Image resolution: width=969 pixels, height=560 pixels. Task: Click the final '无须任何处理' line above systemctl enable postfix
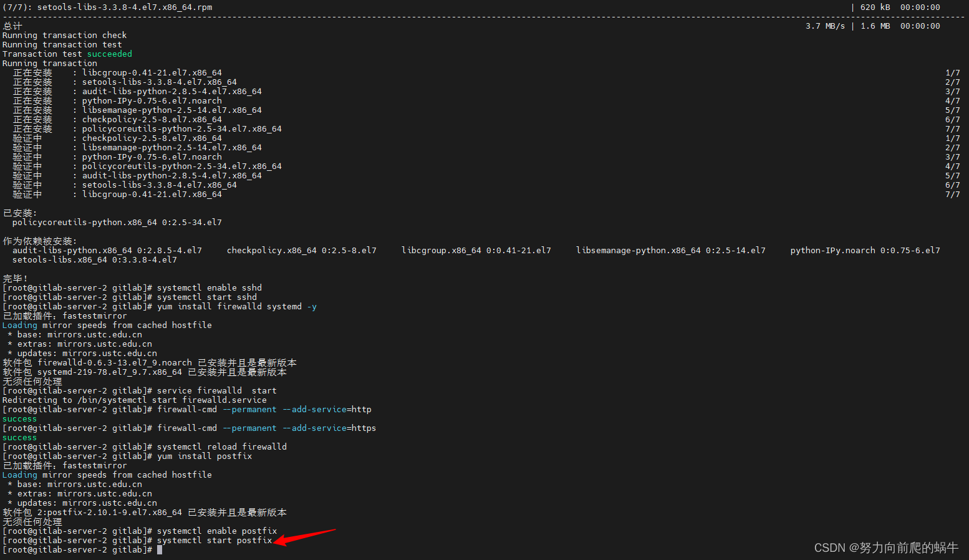(32, 522)
